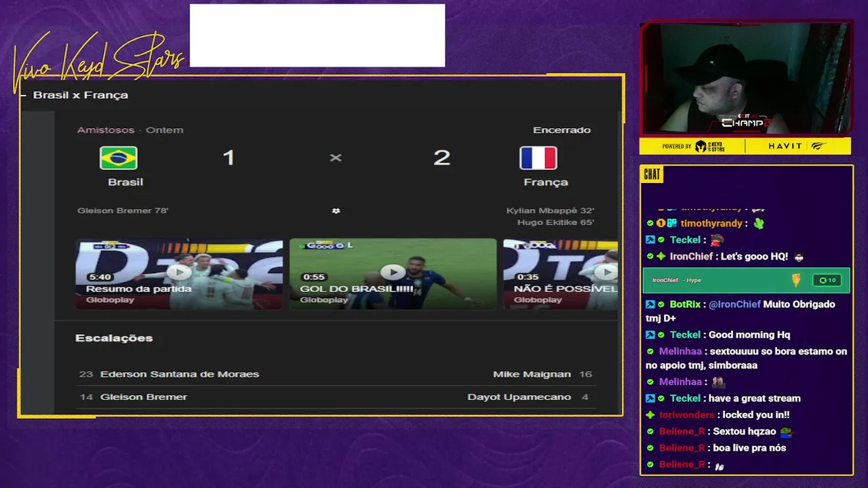Click toriwonders username in chat
This screenshot has height=488, width=868.
click(x=687, y=415)
